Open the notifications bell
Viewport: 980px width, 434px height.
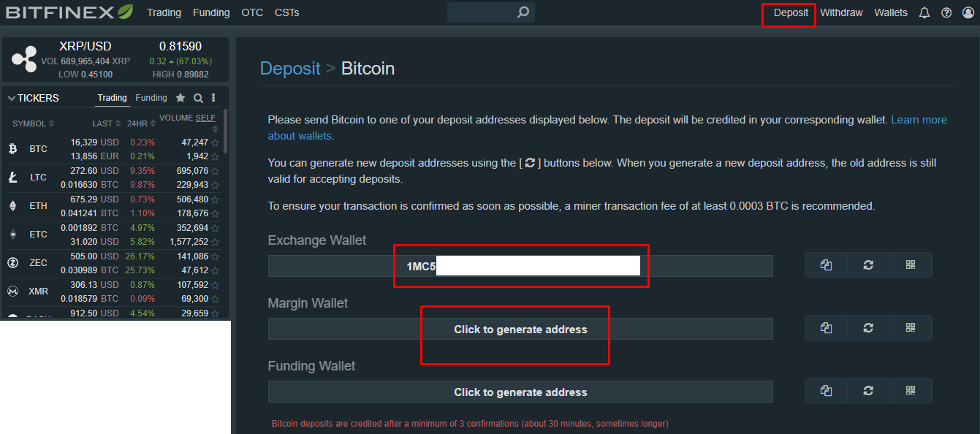click(924, 13)
